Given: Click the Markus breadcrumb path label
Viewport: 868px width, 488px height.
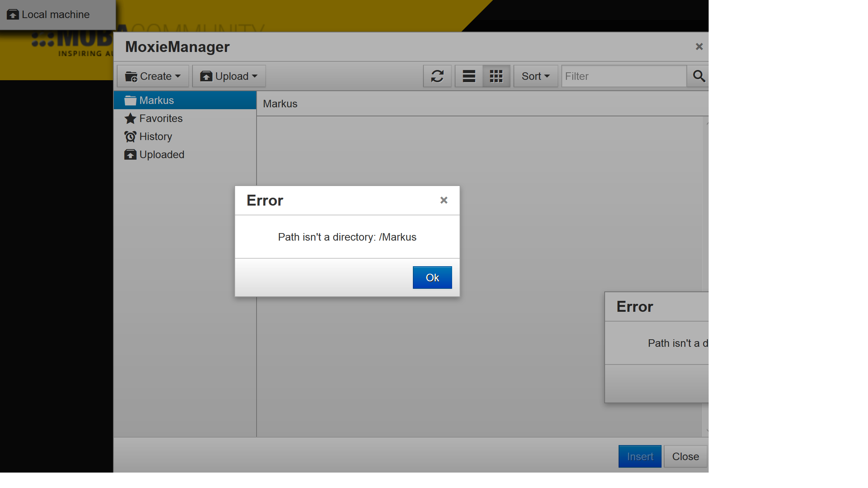Looking at the screenshot, I should coord(280,104).
